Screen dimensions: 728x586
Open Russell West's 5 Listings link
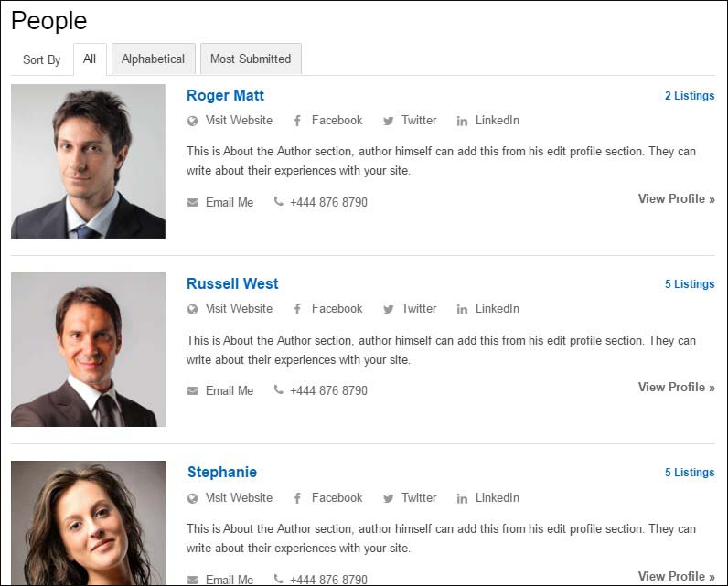[690, 284]
